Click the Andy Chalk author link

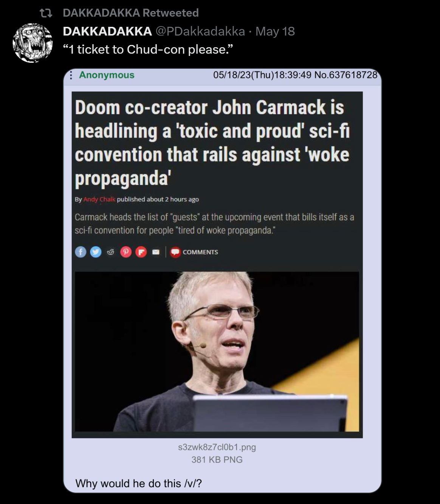click(99, 199)
